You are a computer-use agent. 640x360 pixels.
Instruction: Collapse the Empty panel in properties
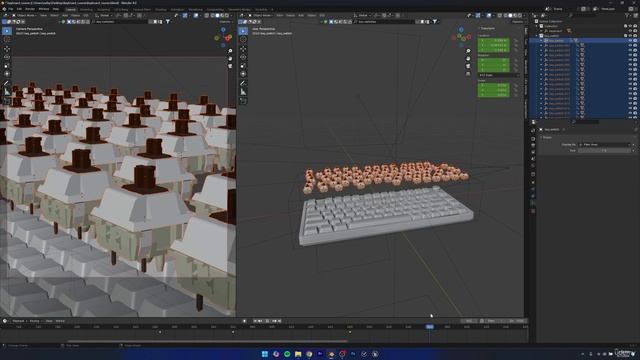click(x=547, y=138)
